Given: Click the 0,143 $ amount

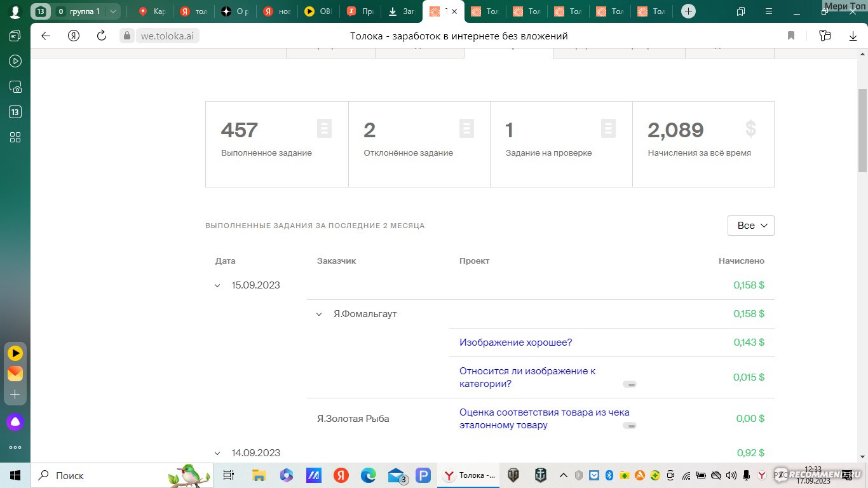Looking at the screenshot, I should click(749, 342).
